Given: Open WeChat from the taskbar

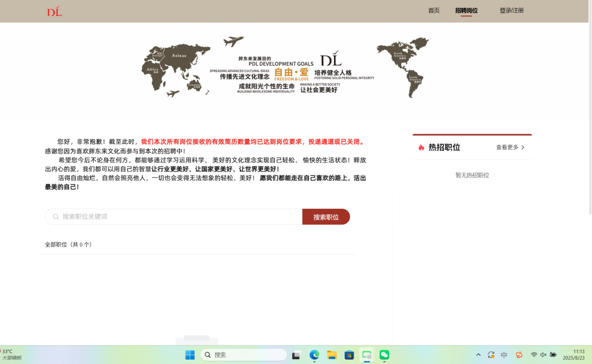Looking at the screenshot, I should pyautogui.click(x=384, y=355).
